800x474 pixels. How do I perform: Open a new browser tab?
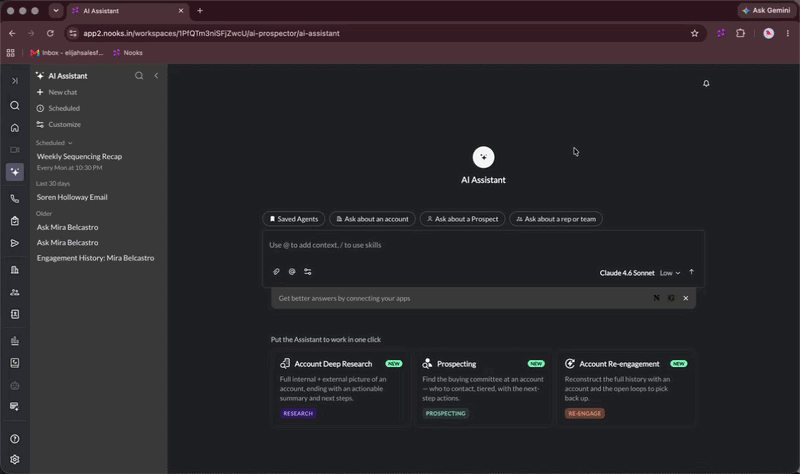[x=200, y=11]
